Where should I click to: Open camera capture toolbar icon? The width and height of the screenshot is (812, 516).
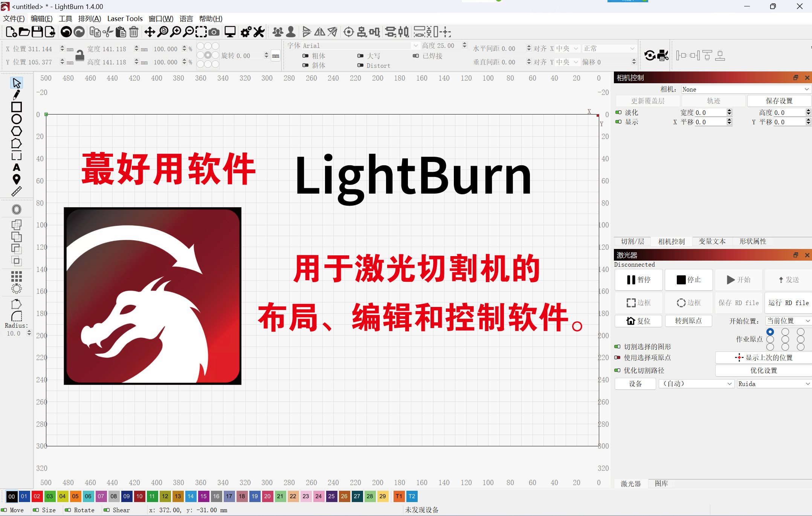214,32
